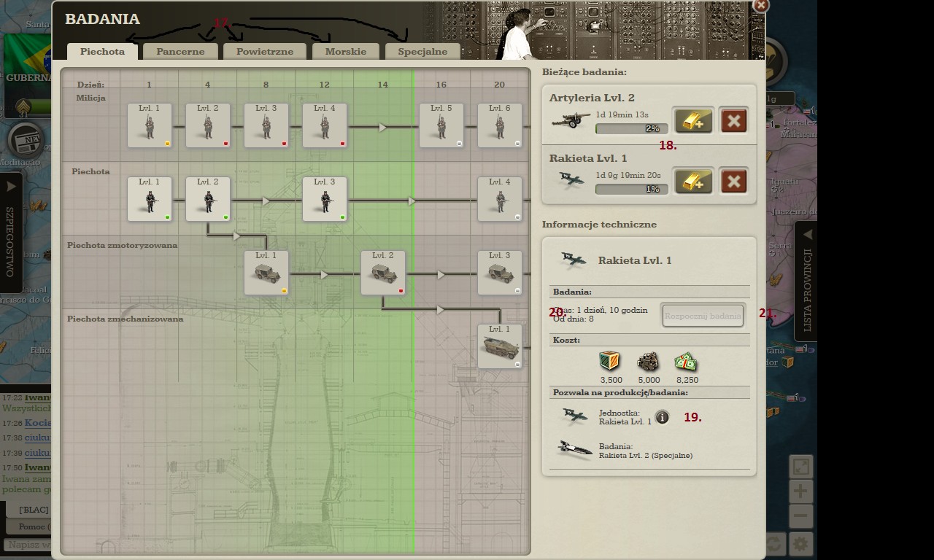Click Rakieta Lvl. 1 progress bar
934x560 pixels.
click(632, 189)
